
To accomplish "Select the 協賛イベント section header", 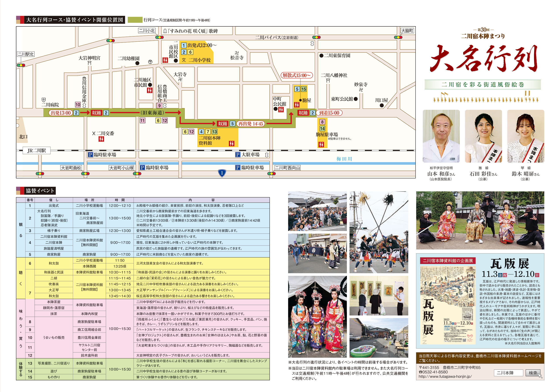I will coord(40,191).
